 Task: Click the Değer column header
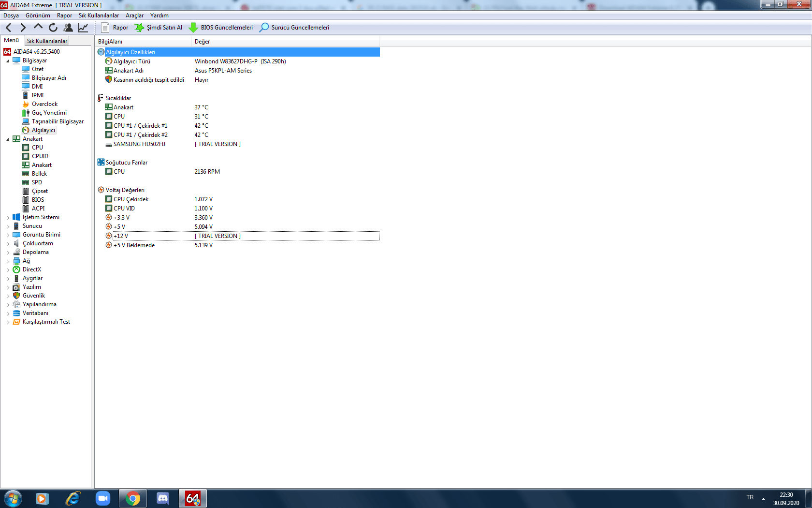(x=286, y=42)
